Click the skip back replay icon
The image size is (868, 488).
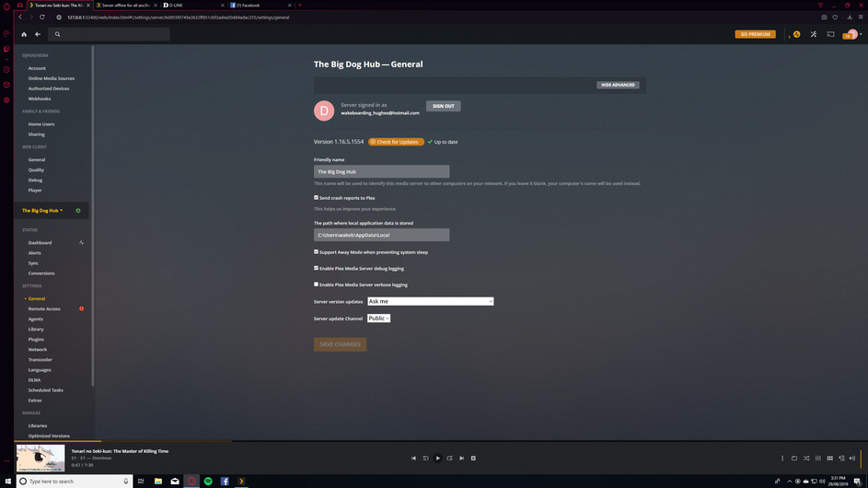[x=425, y=459]
